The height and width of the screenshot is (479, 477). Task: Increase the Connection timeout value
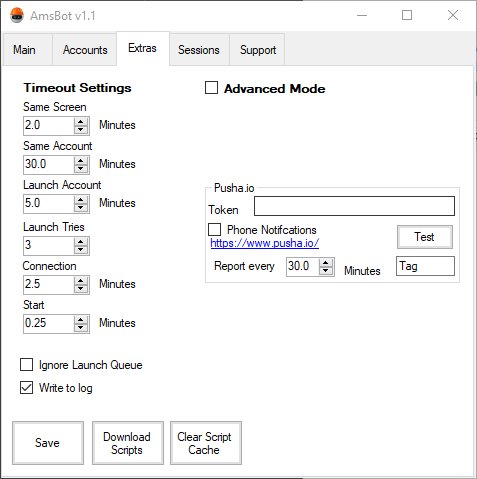[x=81, y=281]
